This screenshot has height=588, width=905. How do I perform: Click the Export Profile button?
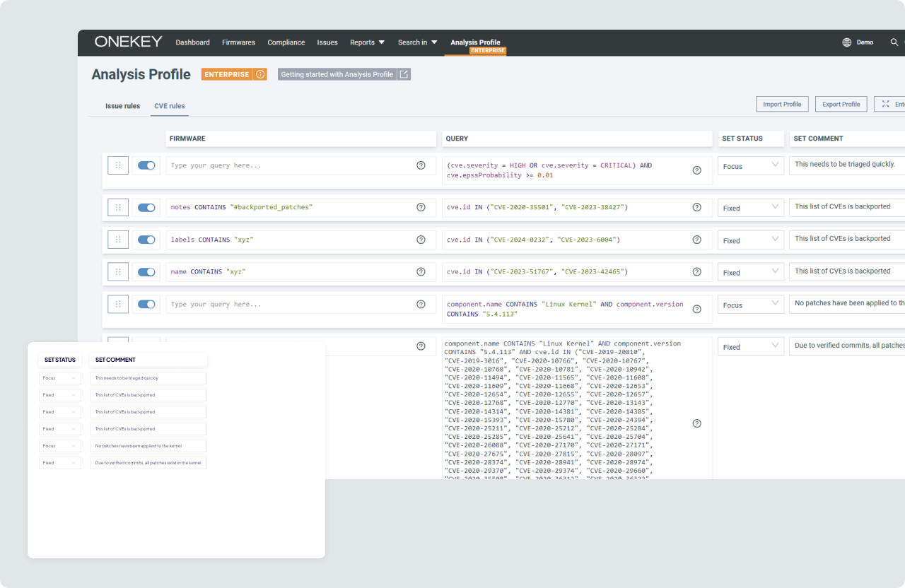tap(841, 104)
